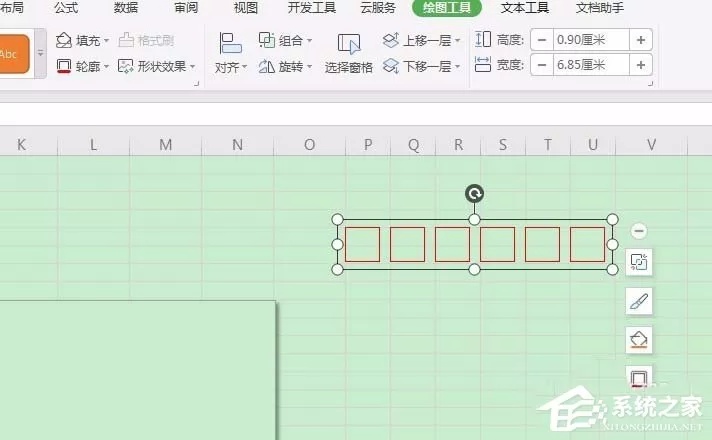Screen dimensions: 712x440
Task: Open the Developer Tools (开发工具) tab
Action: [x=312, y=8]
